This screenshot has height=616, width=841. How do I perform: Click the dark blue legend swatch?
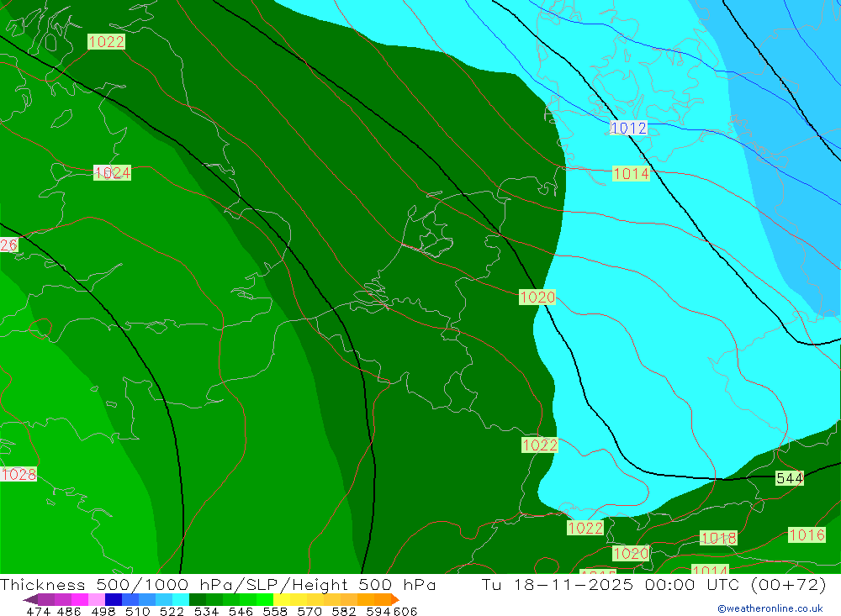(112, 599)
